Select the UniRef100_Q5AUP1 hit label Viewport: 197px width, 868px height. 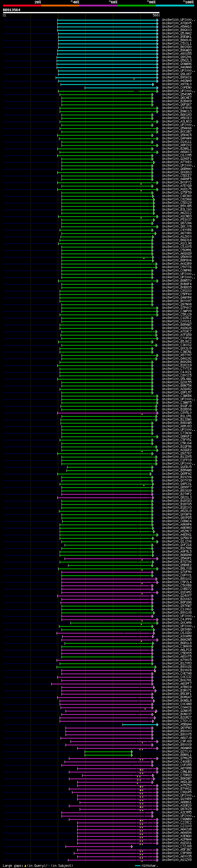pyautogui.click(x=177, y=558)
